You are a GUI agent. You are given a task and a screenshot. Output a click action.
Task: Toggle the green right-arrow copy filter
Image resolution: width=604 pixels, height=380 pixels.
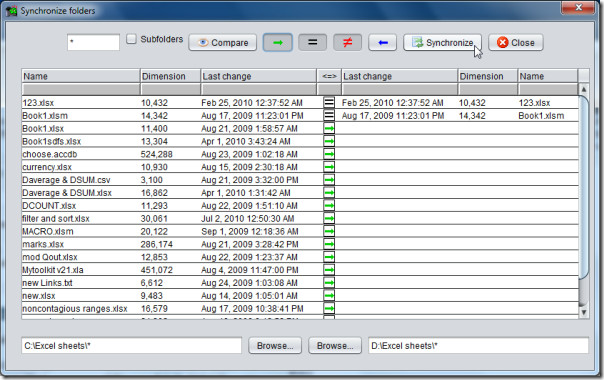278,42
